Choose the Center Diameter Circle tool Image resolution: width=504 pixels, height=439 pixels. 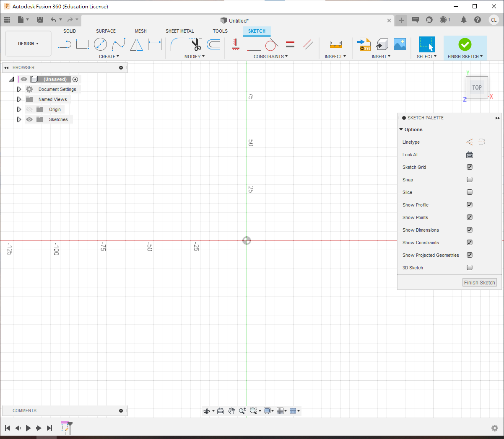pyautogui.click(x=100, y=44)
